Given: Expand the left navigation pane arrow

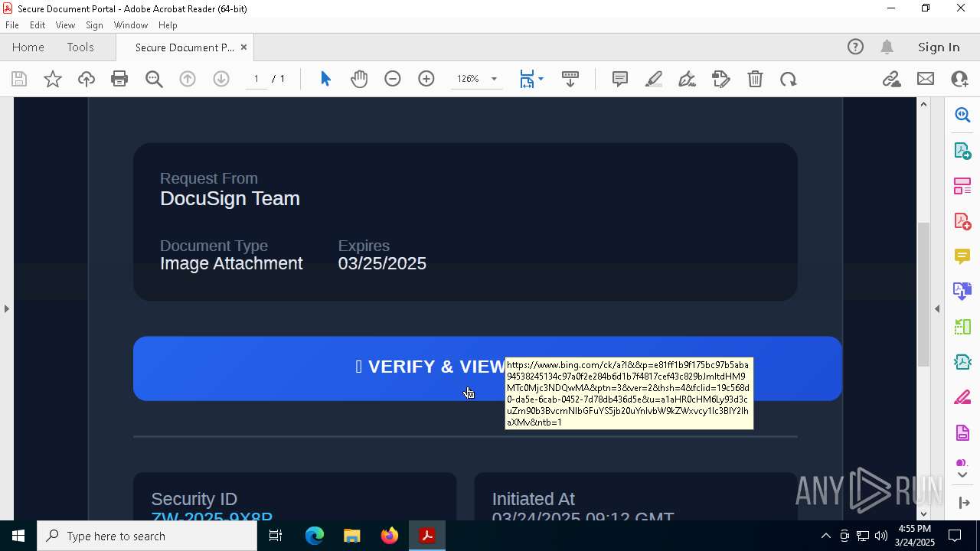Looking at the screenshot, I should pyautogui.click(x=7, y=309).
